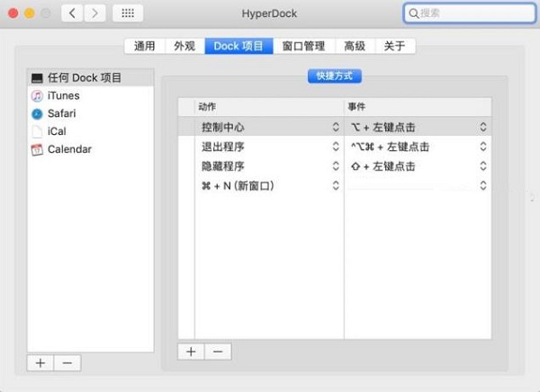Click the Safari compass icon
The width and height of the screenshot is (540, 392).
tap(37, 113)
